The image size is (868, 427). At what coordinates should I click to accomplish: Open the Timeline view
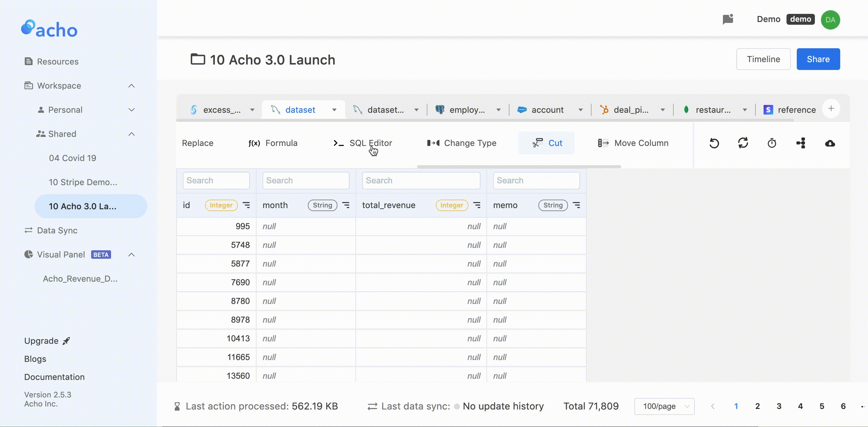click(763, 59)
